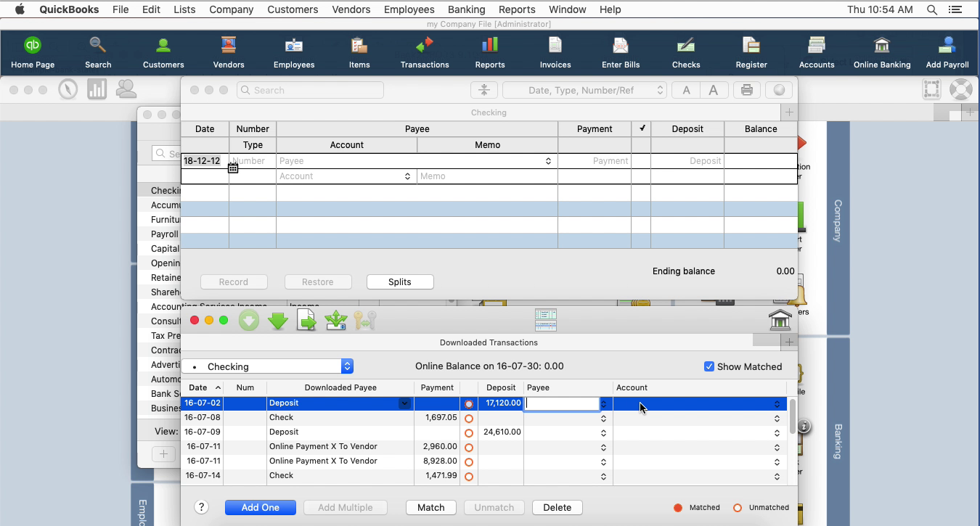
Task: Open the Customers center icon
Action: (163, 52)
